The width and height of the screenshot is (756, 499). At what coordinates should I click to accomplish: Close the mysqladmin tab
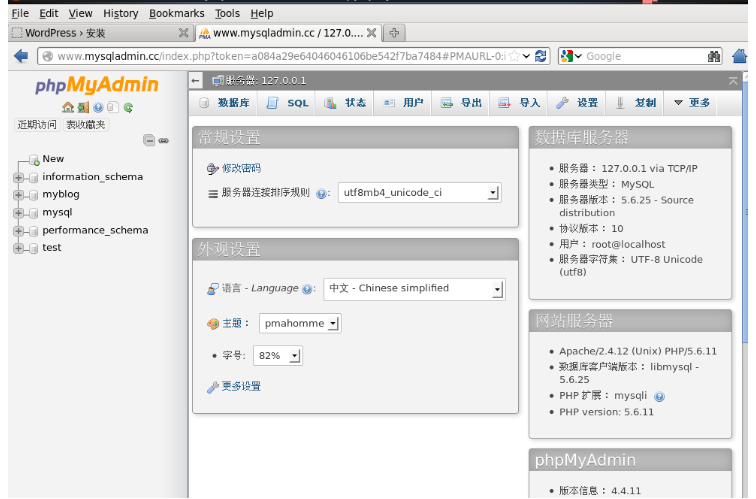[x=371, y=33]
